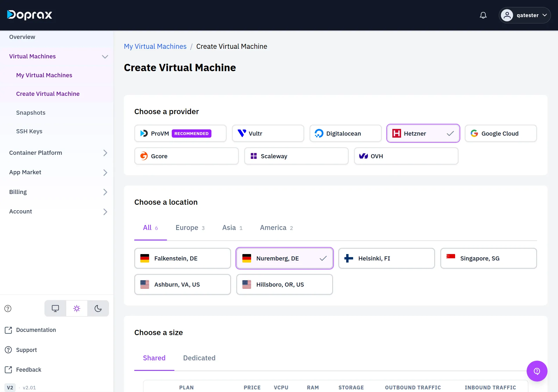Click the help question mark in sidebar

(x=8, y=308)
